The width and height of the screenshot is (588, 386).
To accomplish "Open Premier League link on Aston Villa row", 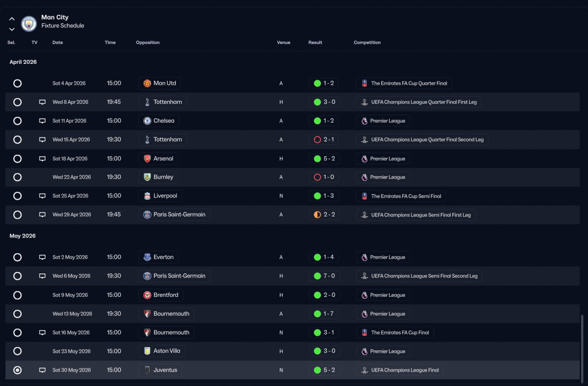I will 383,351.
